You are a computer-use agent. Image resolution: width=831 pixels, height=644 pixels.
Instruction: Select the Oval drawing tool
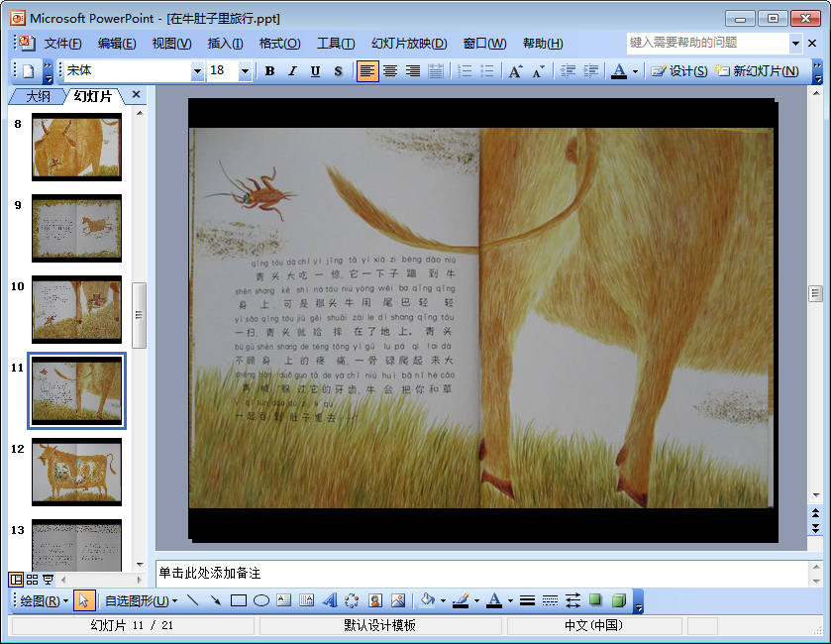(261, 601)
